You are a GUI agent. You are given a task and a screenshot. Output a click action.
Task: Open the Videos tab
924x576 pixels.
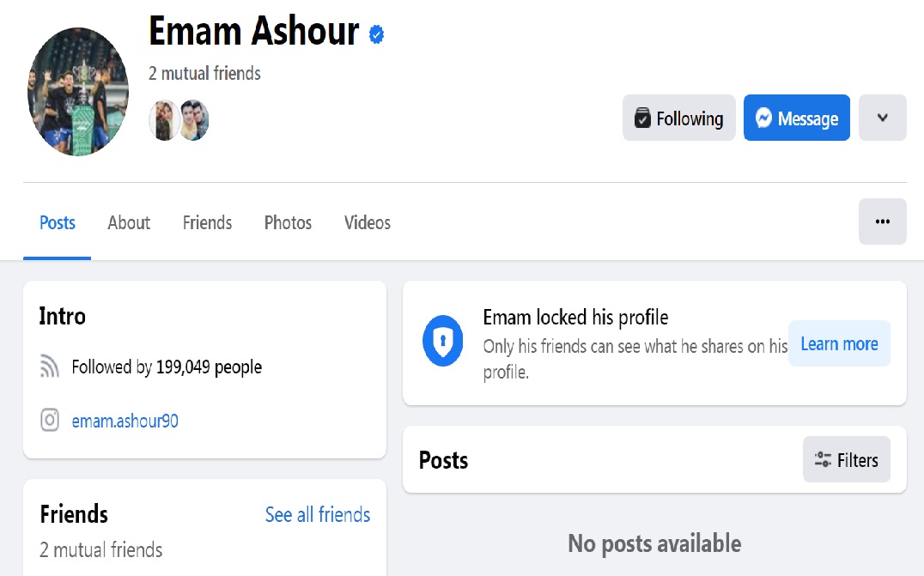368,223
